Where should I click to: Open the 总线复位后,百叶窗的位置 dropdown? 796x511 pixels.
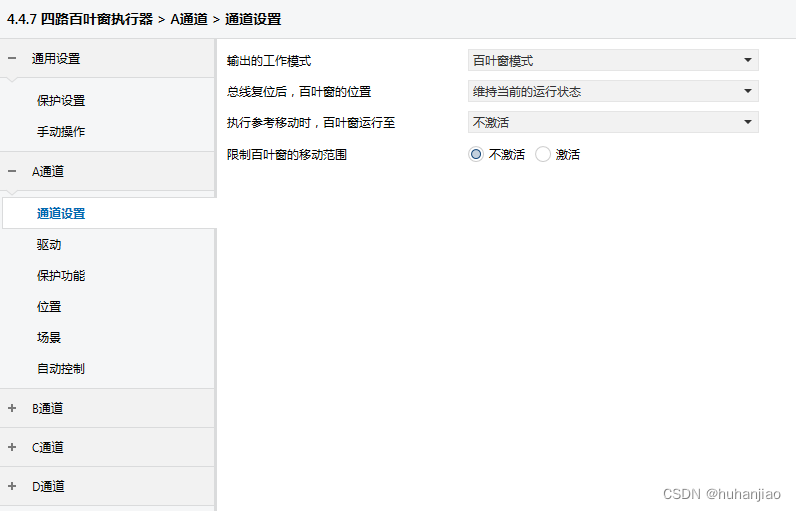(x=612, y=92)
